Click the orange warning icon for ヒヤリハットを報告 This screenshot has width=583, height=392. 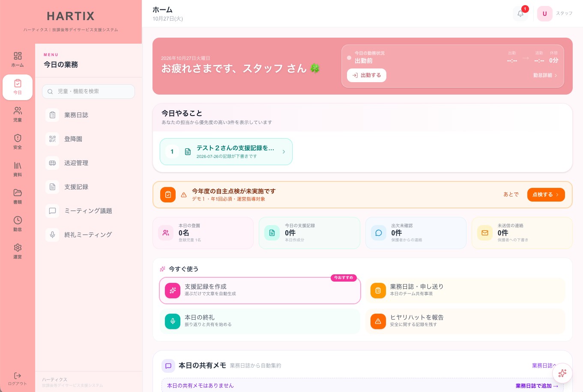[x=378, y=321]
